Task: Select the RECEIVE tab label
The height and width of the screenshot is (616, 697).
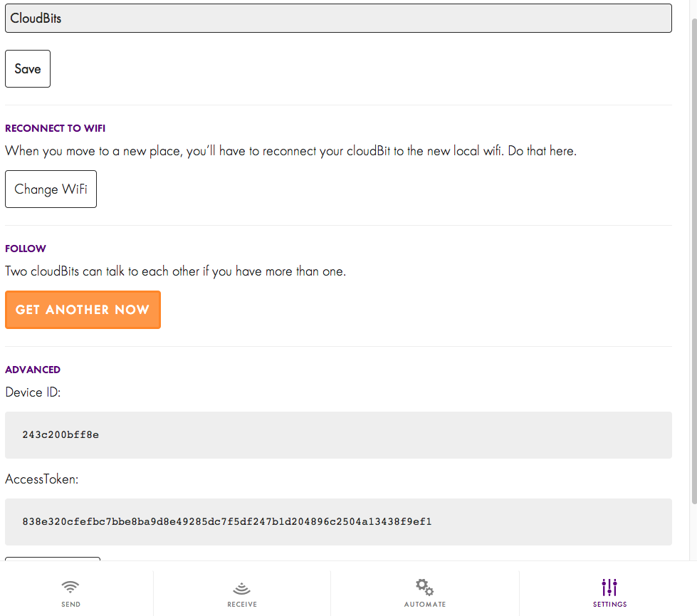Action: pos(242,605)
